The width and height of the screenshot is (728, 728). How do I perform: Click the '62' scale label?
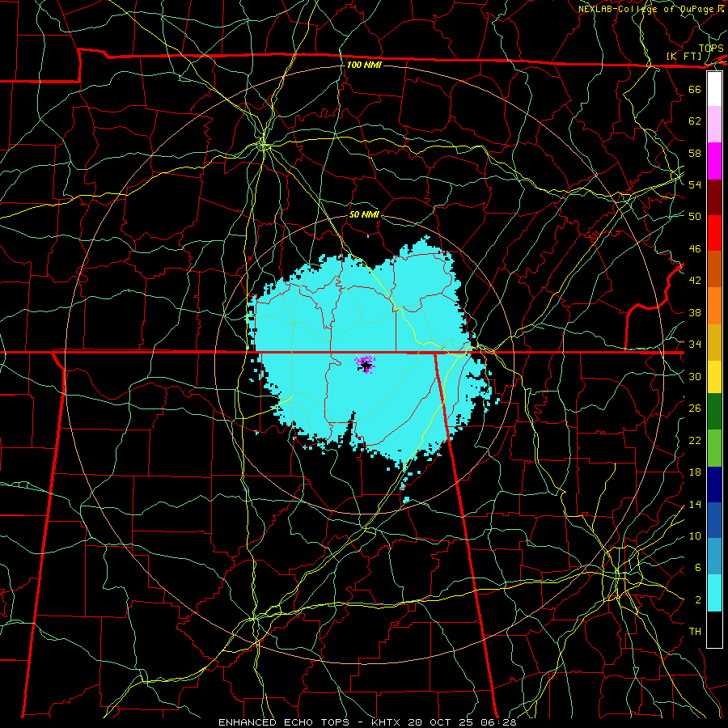coord(695,121)
